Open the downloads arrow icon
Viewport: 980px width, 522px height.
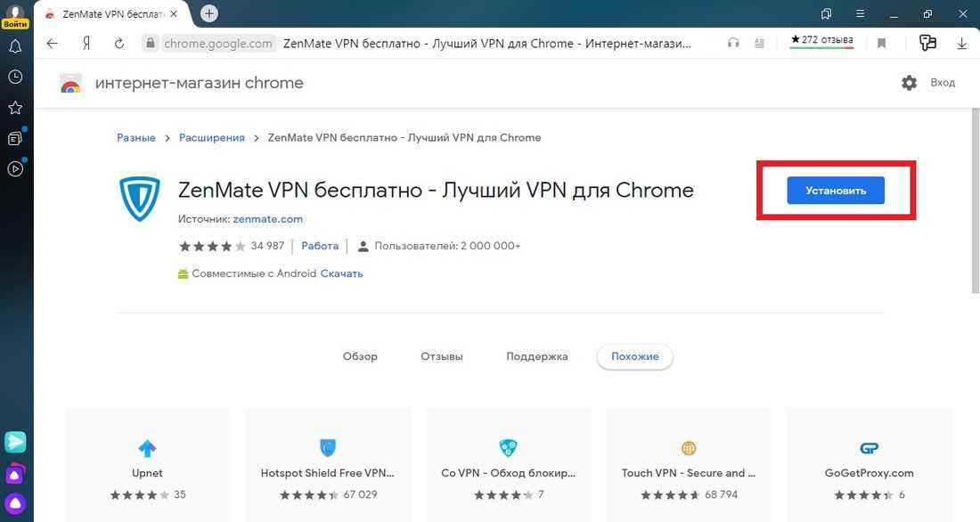tap(962, 43)
